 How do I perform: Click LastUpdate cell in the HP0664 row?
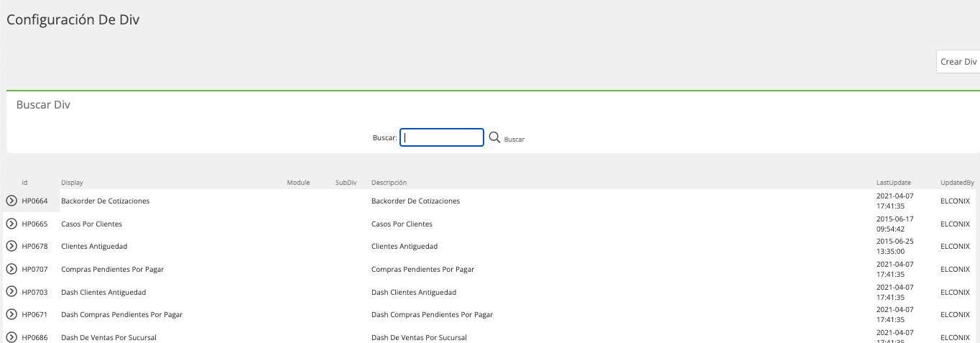coord(895,201)
